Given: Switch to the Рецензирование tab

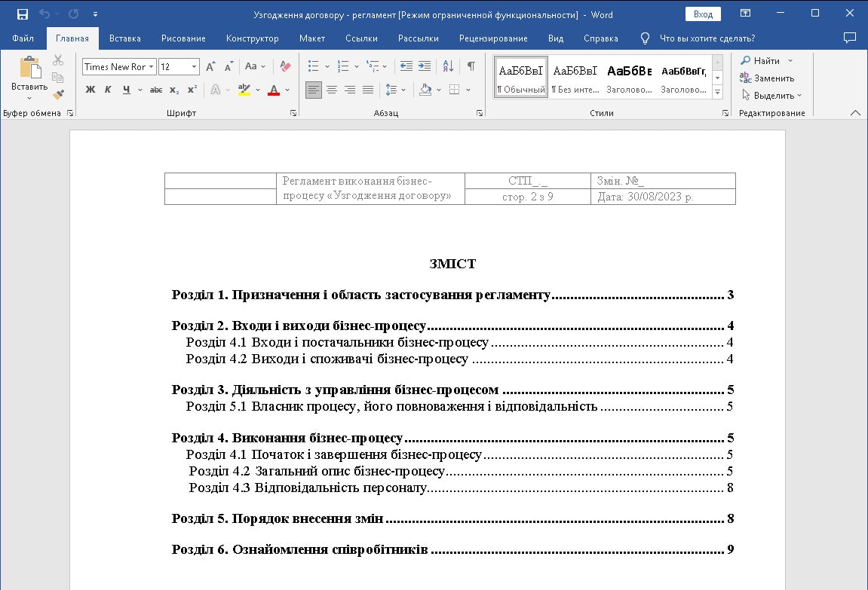Looking at the screenshot, I should click(494, 38).
